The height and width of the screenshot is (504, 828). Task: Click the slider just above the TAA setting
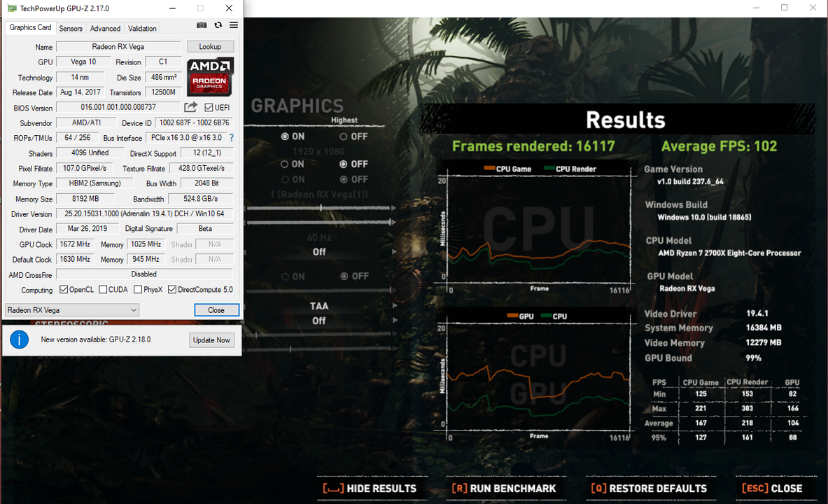tap(318, 290)
